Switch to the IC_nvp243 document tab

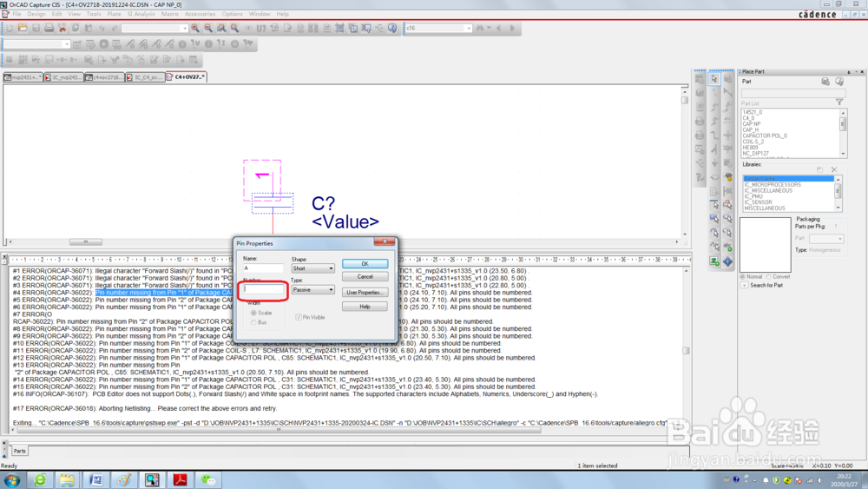(63, 77)
